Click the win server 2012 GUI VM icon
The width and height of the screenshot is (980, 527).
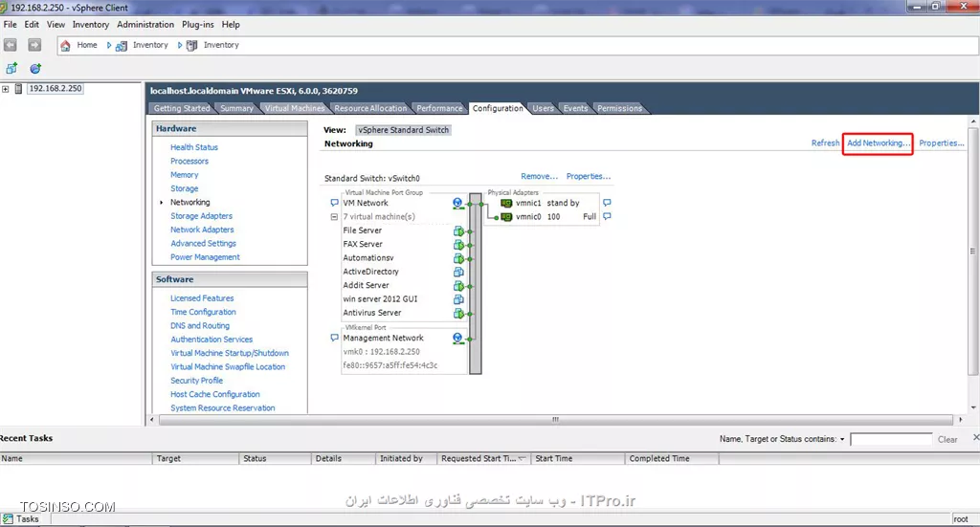click(x=458, y=299)
